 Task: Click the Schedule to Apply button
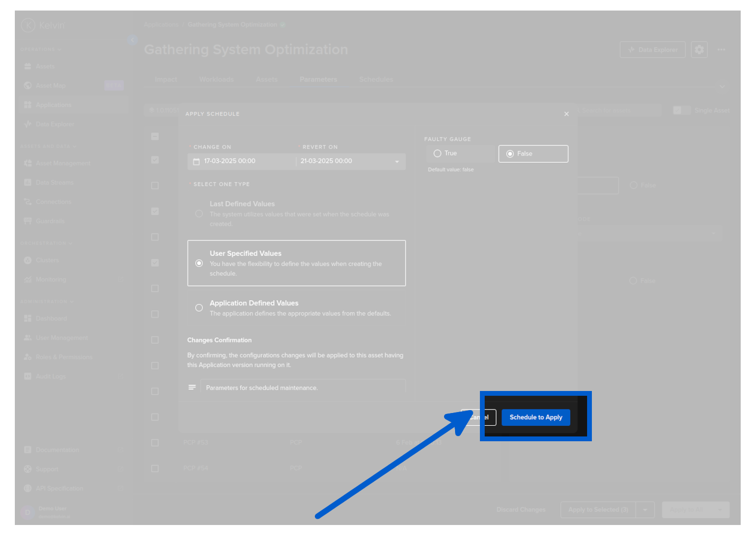pos(535,417)
